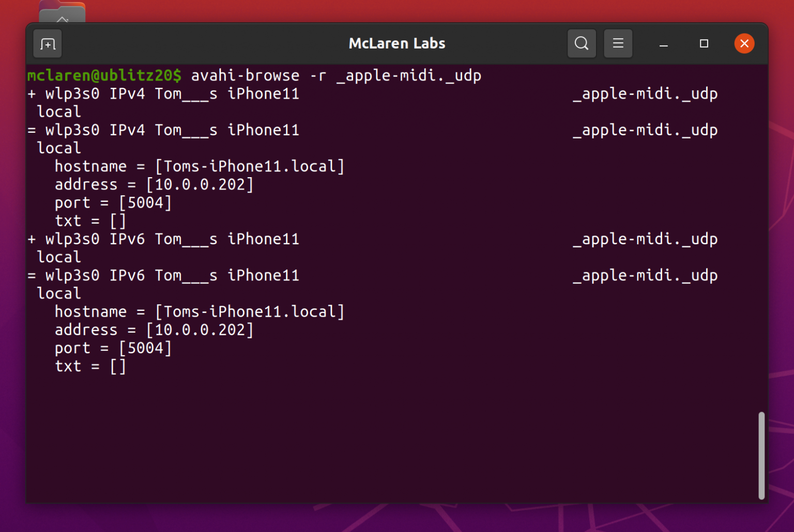Viewport: 794px width, 532px height.
Task: Click the maximize square icon
Action: [x=704, y=43]
